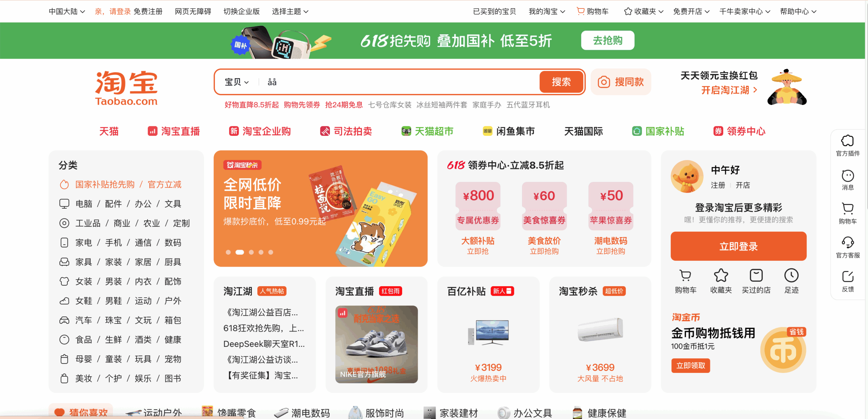Click the 买过的店 shop icon
This screenshot has width=868, height=419.
pyautogui.click(x=756, y=275)
